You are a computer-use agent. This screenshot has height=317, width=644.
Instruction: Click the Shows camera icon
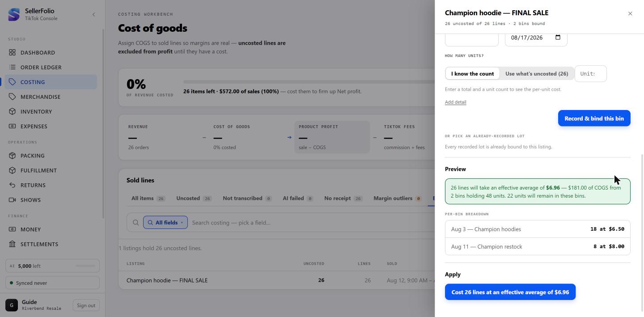coord(12,200)
